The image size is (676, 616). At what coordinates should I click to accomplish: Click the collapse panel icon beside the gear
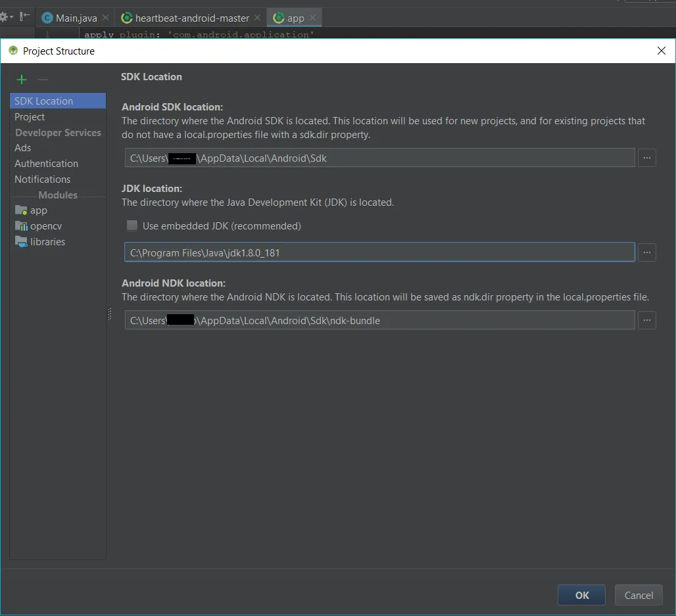click(x=24, y=16)
